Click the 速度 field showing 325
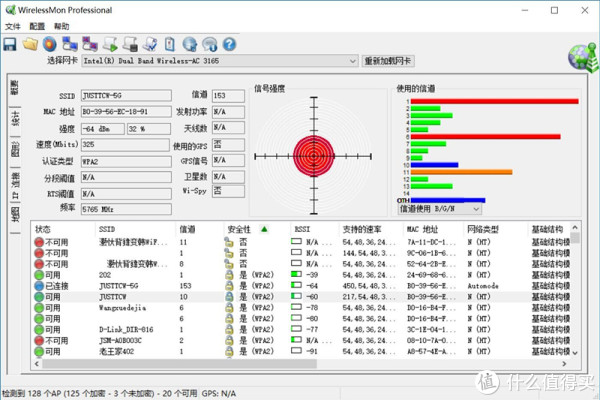Viewport: 600px width, 400px height. click(x=125, y=145)
